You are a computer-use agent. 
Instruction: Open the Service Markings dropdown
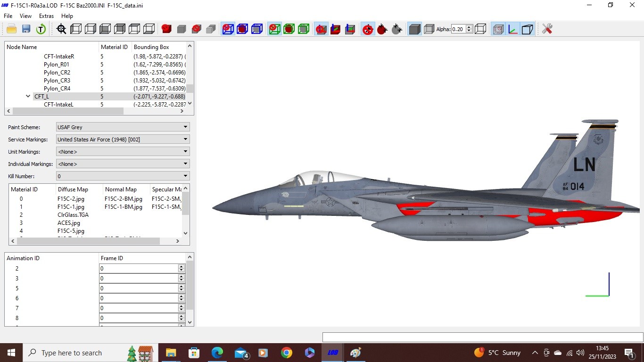click(x=123, y=140)
